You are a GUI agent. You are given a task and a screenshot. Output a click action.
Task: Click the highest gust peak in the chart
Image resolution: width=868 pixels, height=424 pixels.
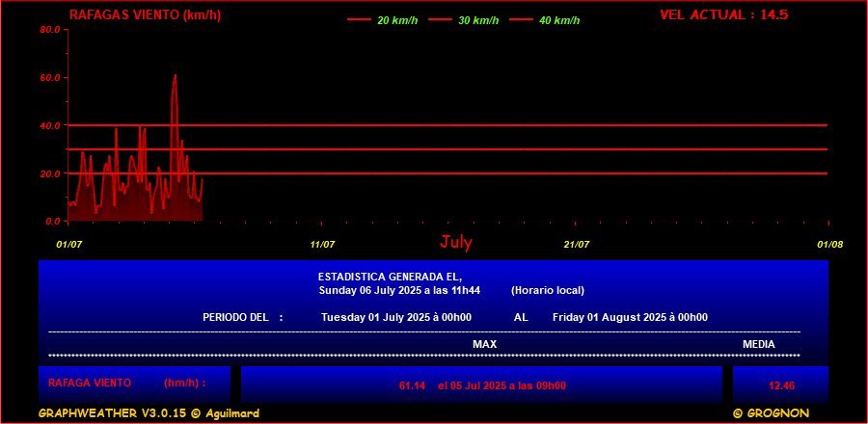pos(175,75)
